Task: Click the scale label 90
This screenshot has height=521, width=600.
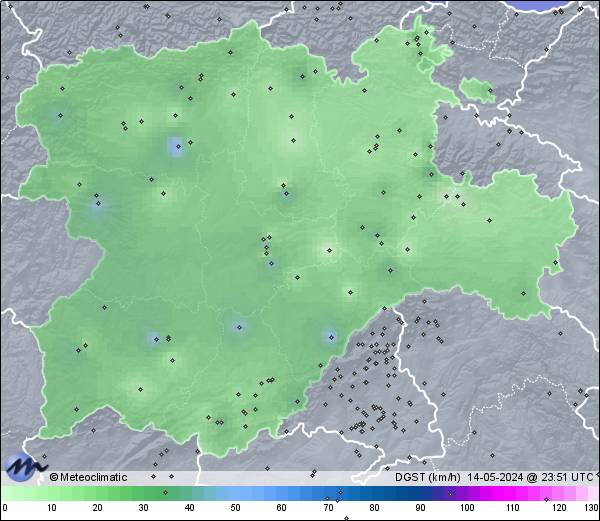Action: point(420,508)
